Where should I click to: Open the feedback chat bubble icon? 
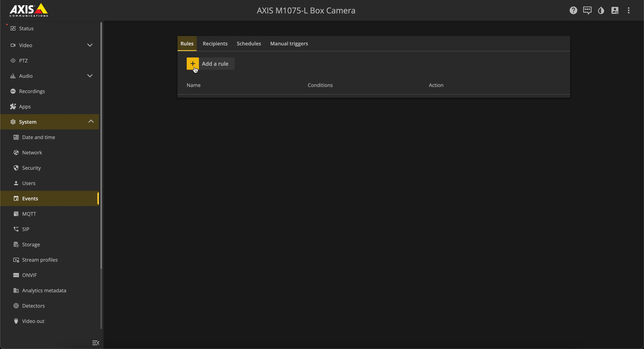tap(587, 11)
